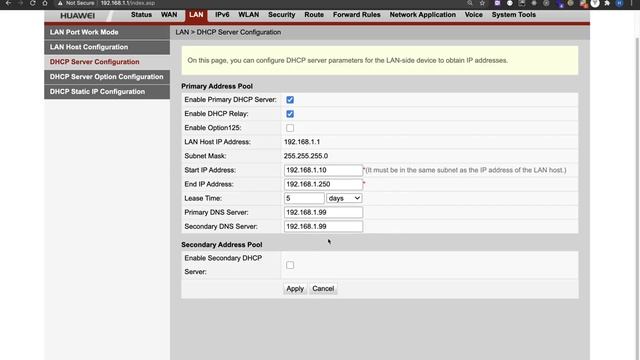Screen dimensions: 640x360
Task: Open the Route tab
Action: tap(314, 15)
